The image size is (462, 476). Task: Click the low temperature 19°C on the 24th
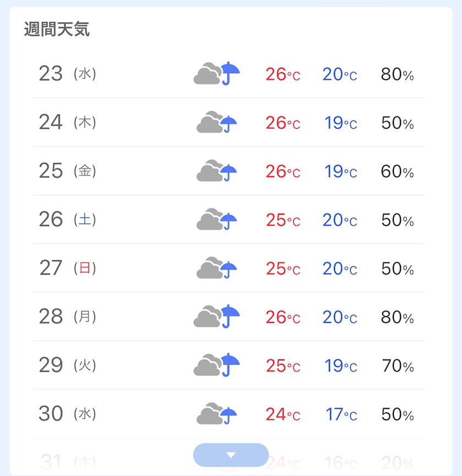click(x=340, y=123)
